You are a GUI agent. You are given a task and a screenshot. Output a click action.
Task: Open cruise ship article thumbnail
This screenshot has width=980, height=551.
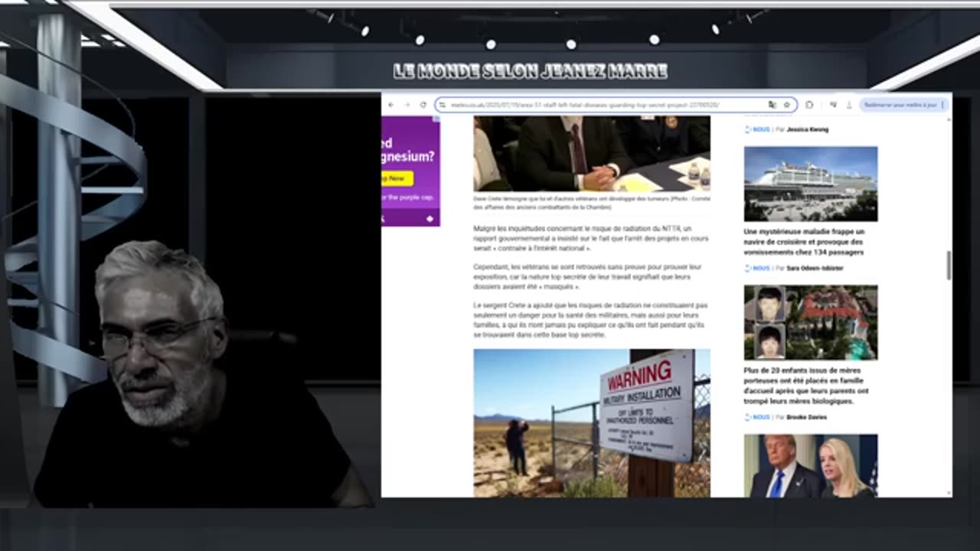[811, 184]
